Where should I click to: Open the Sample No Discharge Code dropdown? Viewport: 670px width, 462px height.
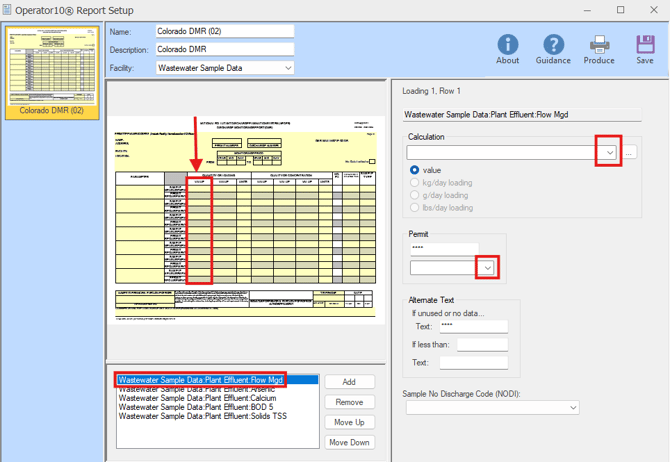tap(572, 408)
